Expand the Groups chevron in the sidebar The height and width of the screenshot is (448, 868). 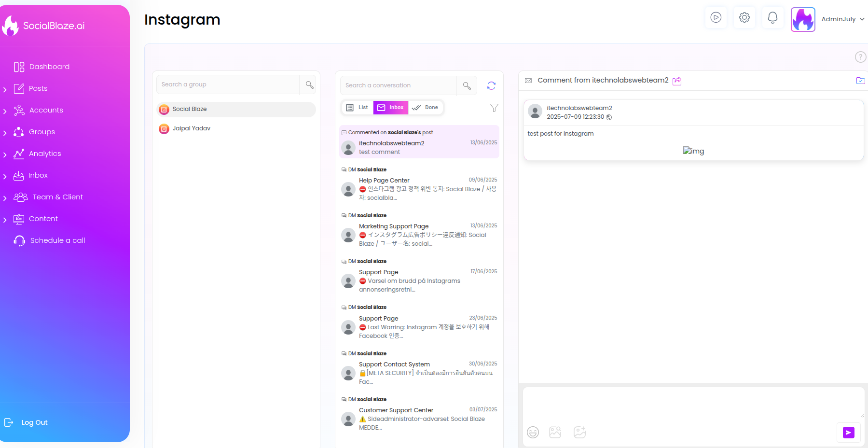(x=5, y=133)
